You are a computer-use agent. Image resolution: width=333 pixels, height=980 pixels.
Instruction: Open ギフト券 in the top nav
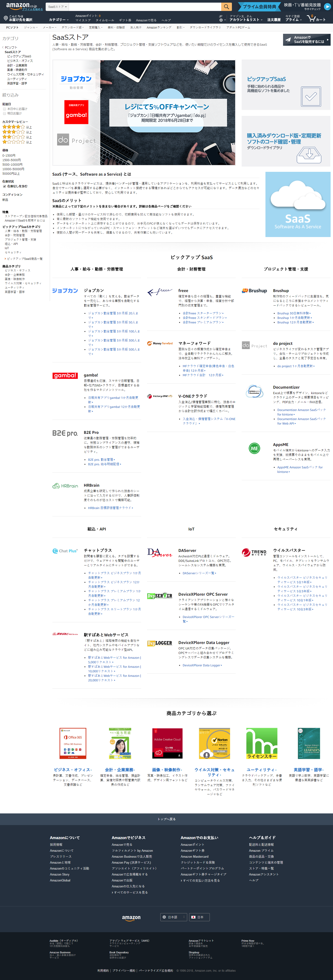125,20
